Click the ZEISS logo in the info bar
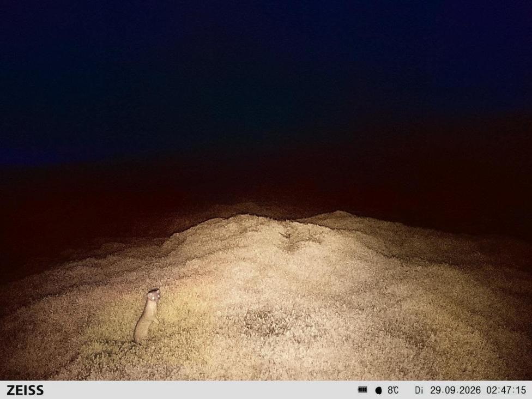This screenshot has height=399, width=532. (25, 390)
